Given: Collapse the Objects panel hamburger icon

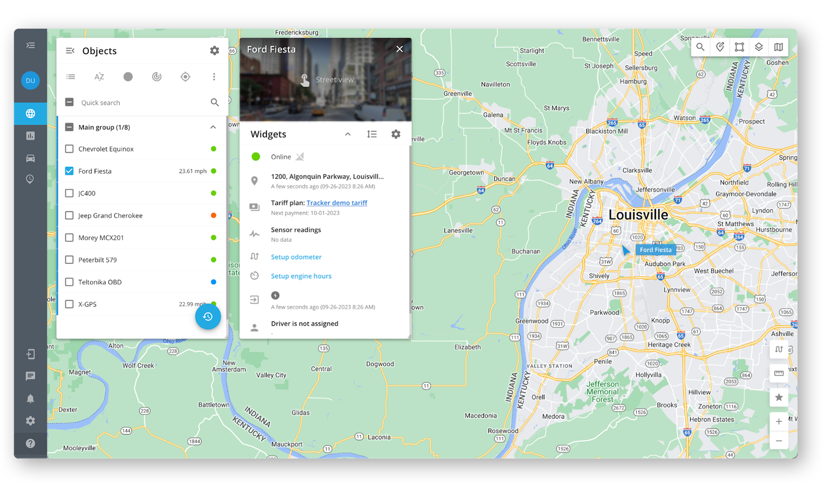Looking at the screenshot, I should click(70, 51).
